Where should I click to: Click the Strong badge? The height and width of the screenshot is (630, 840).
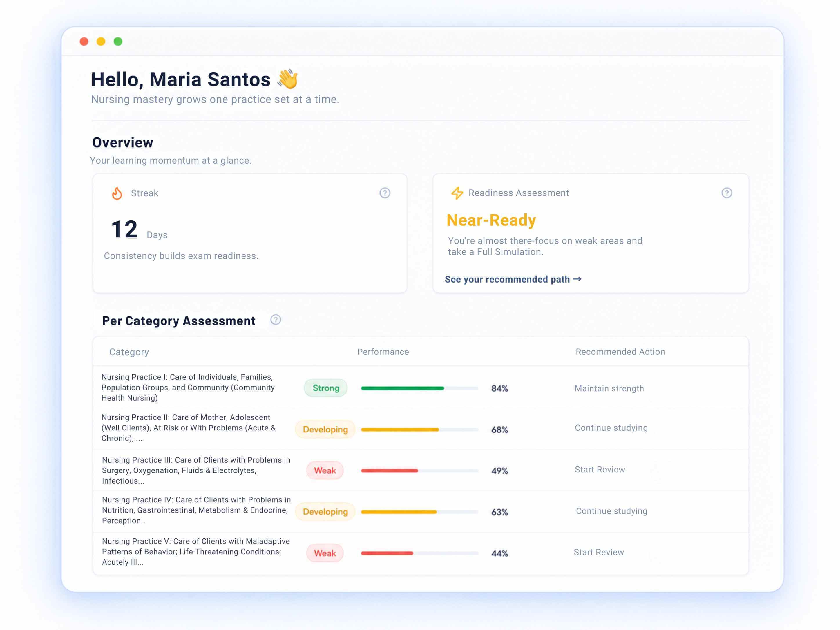pos(326,388)
